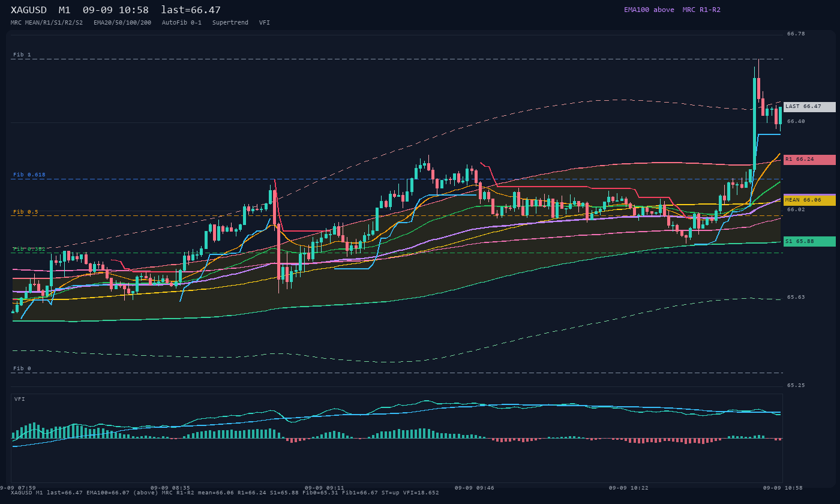Click the EMA20/50/100/200 indicator label

pyautogui.click(x=122, y=23)
